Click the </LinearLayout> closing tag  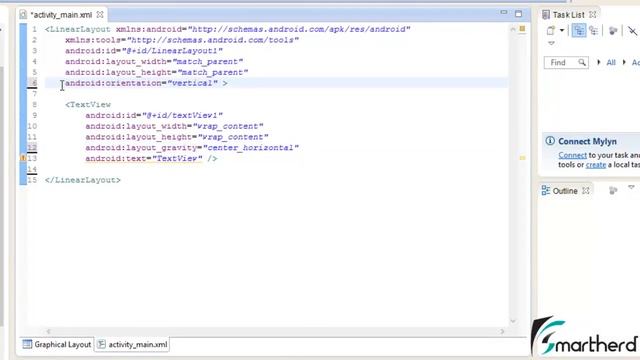(82, 180)
